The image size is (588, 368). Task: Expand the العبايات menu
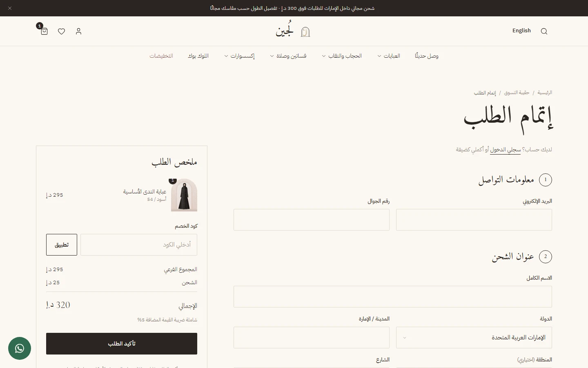click(x=389, y=56)
